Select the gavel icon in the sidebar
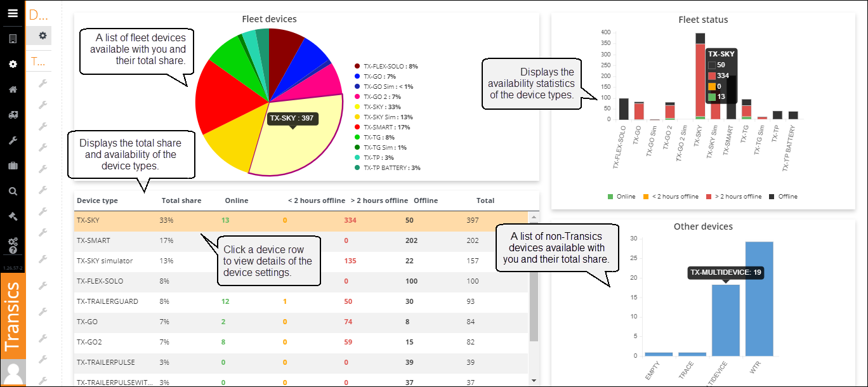The width and height of the screenshot is (868, 387). click(x=13, y=216)
